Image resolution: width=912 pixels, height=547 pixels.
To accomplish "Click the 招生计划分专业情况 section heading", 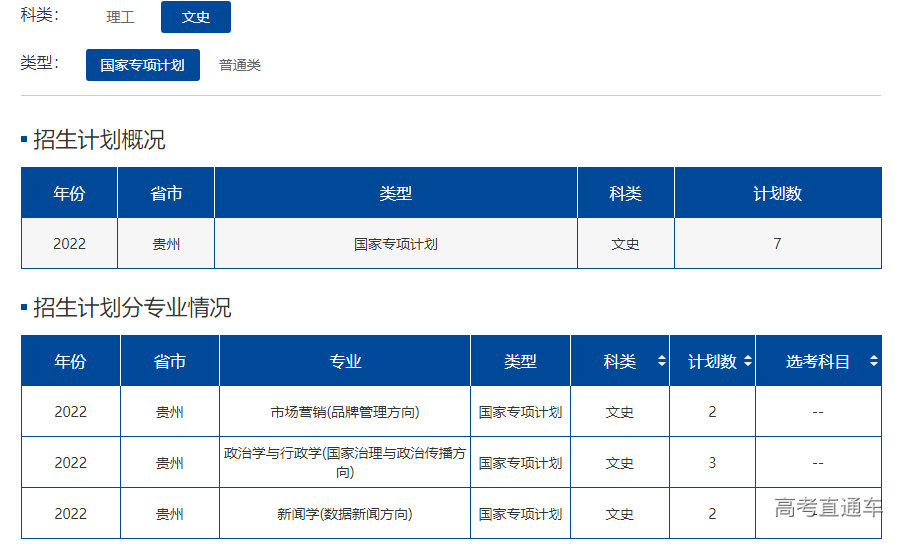I will (132, 308).
